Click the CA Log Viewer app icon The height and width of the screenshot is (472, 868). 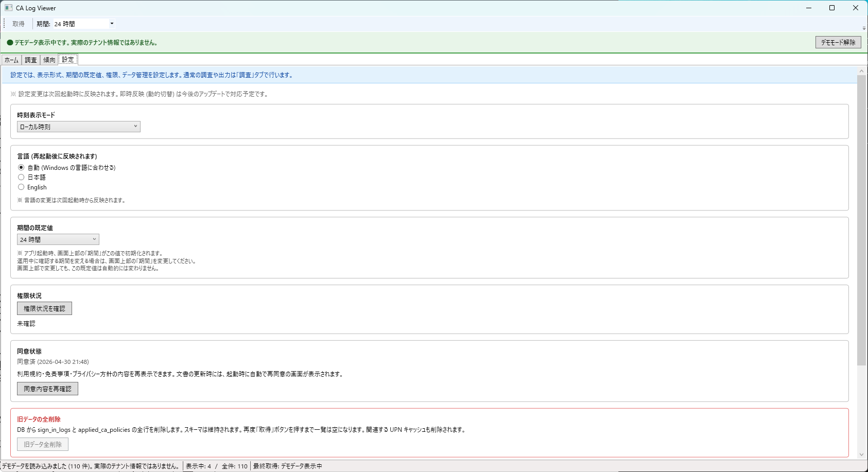click(x=8, y=8)
